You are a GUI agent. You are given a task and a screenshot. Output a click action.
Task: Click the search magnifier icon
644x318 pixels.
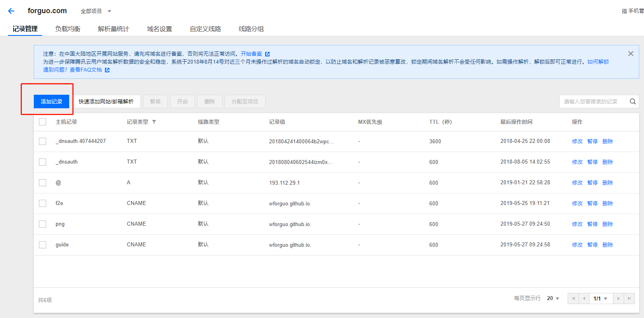click(x=632, y=101)
